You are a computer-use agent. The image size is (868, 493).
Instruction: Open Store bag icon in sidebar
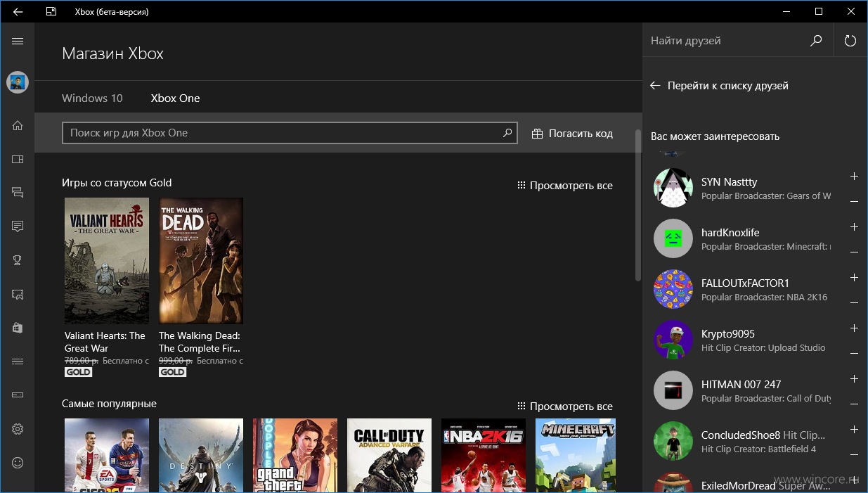(x=18, y=328)
